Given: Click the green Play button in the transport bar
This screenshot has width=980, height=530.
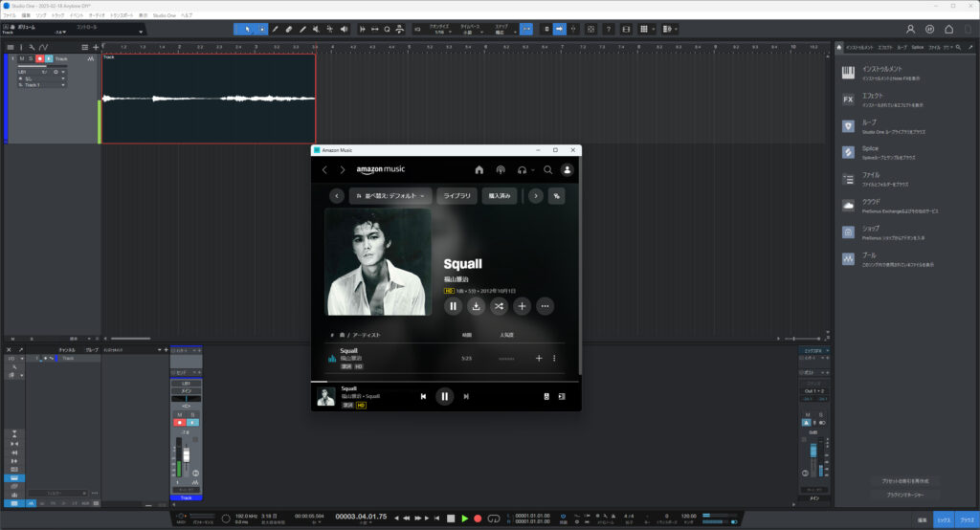Looking at the screenshot, I should click(465, 518).
